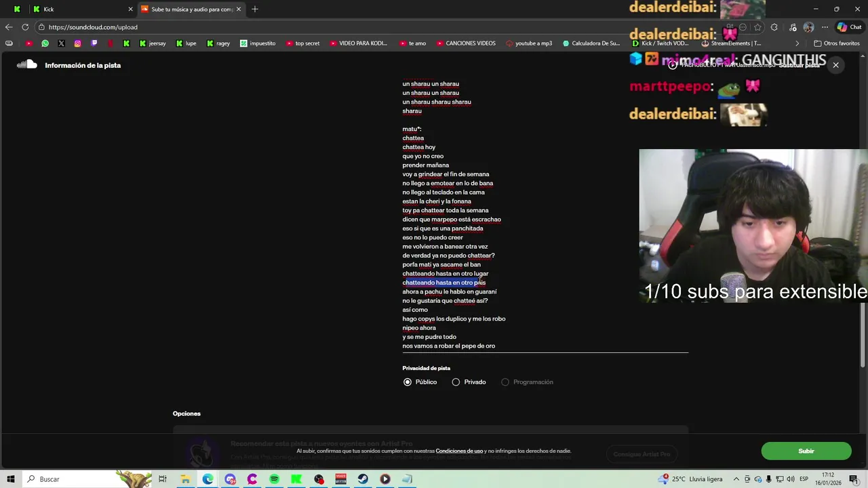Reload the current page

click(x=25, y=27)
